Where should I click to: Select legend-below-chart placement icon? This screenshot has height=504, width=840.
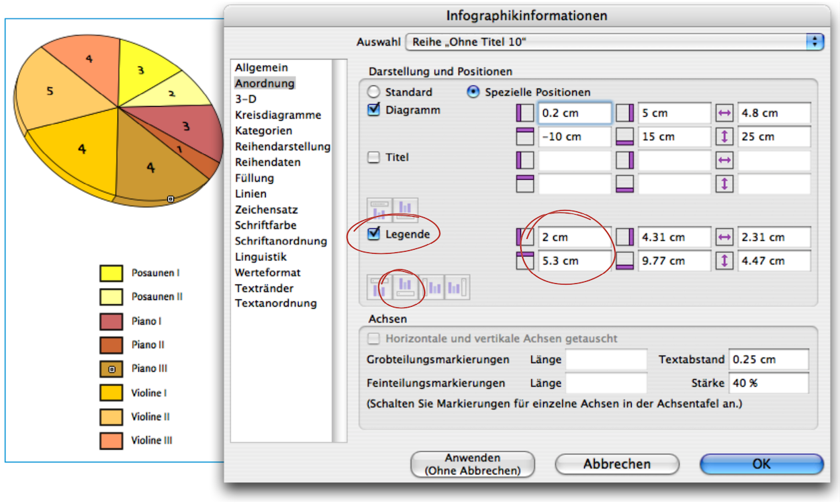point(406,287)
